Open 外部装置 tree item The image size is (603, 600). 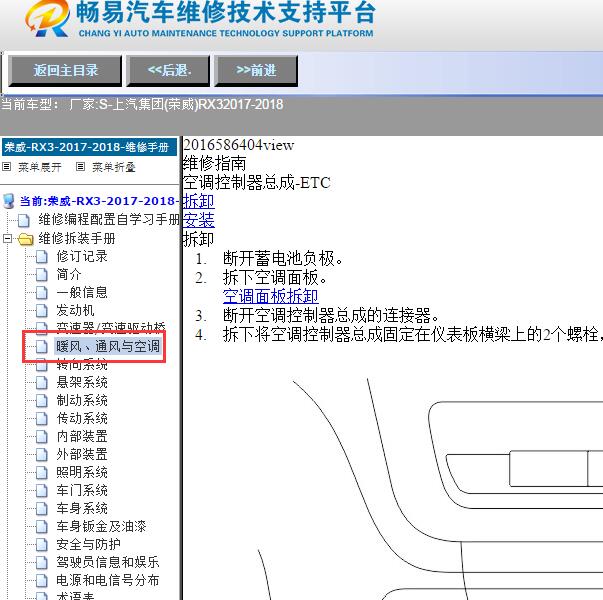82,454
